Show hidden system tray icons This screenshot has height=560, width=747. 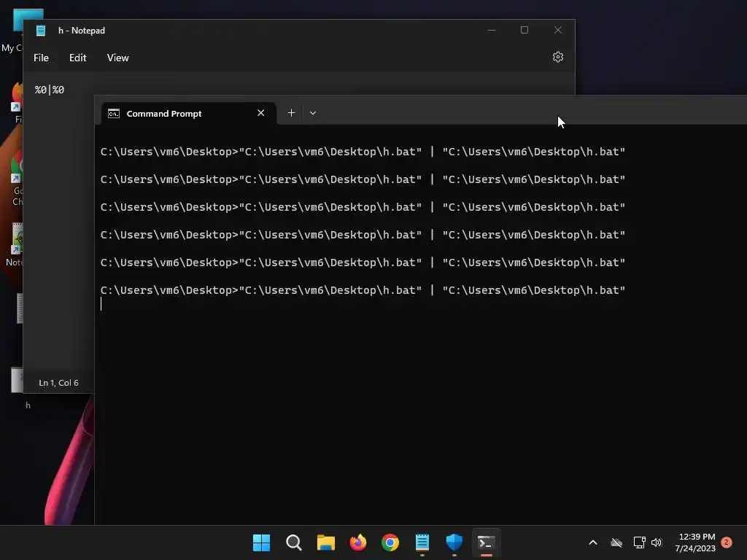point(593,542)
